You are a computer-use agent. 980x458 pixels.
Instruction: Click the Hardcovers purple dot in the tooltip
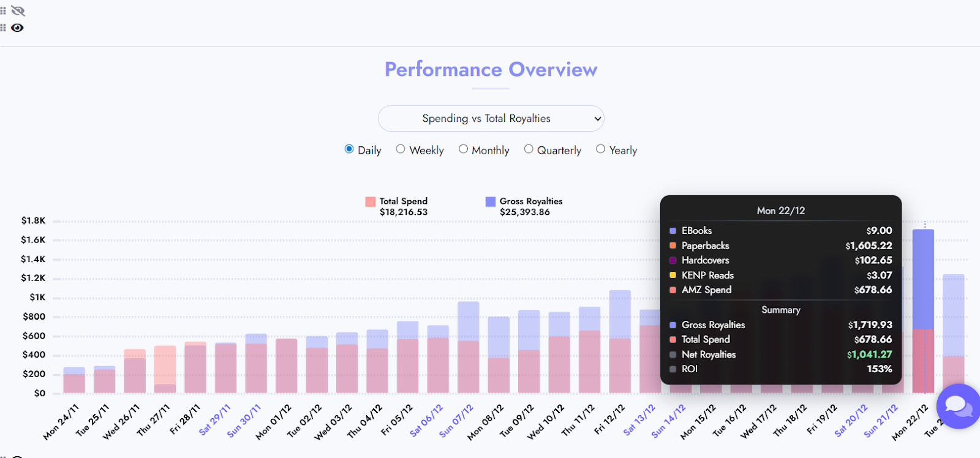672,260
